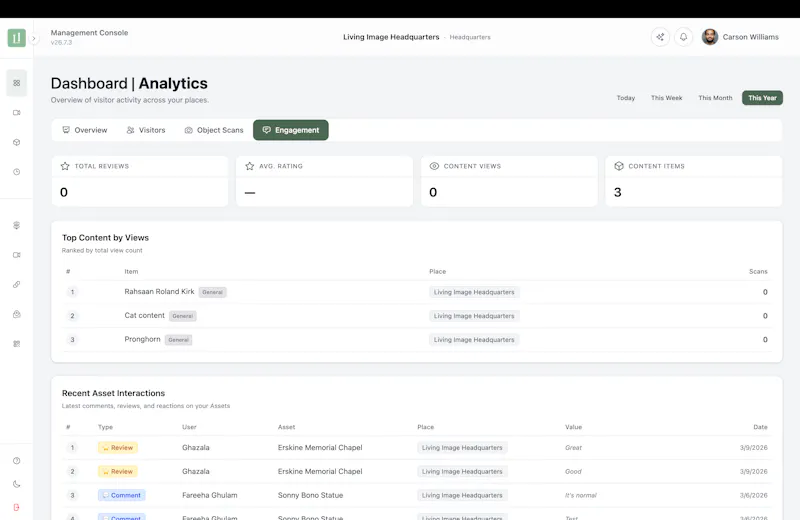This screenshot has width=800, height=520.
Task: Click Sonny Bono Statue asset in row 3
Action: [310, 495]
